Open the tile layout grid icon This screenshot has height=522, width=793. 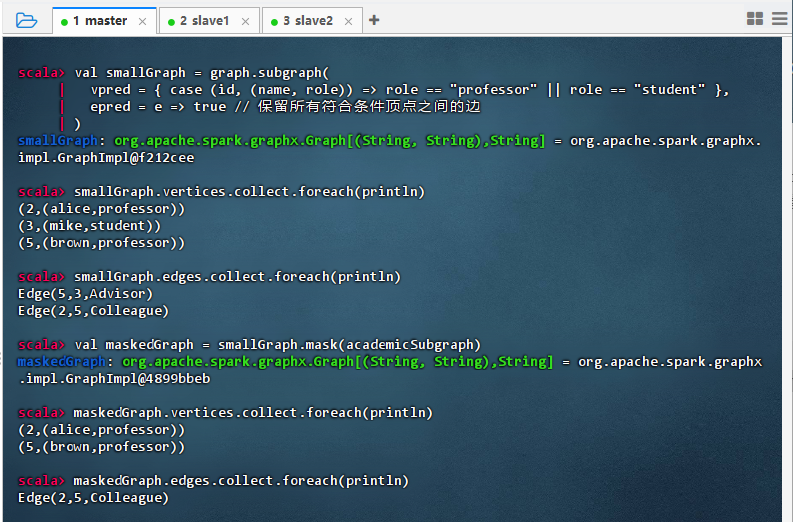[x=755, y=19]
